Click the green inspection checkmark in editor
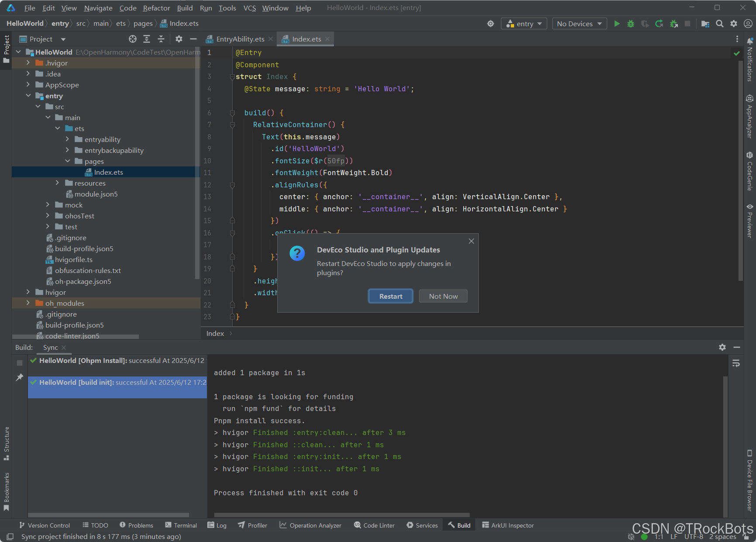This screenshot has width=756, height=542. 737,53
